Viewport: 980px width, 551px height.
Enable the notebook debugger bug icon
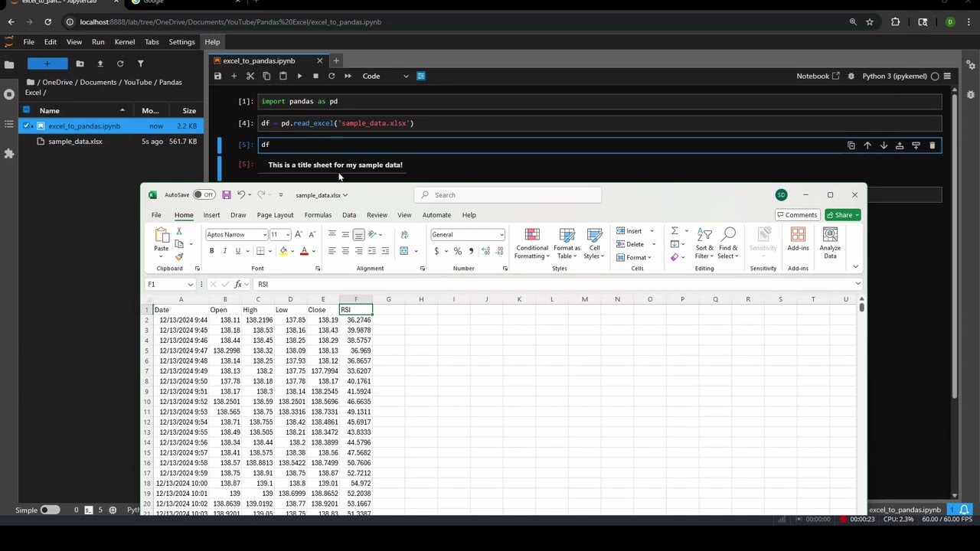coord(851,76)
